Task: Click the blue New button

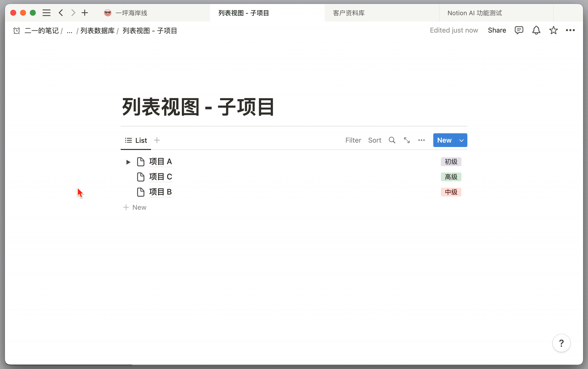Action: tap(444, 140)
